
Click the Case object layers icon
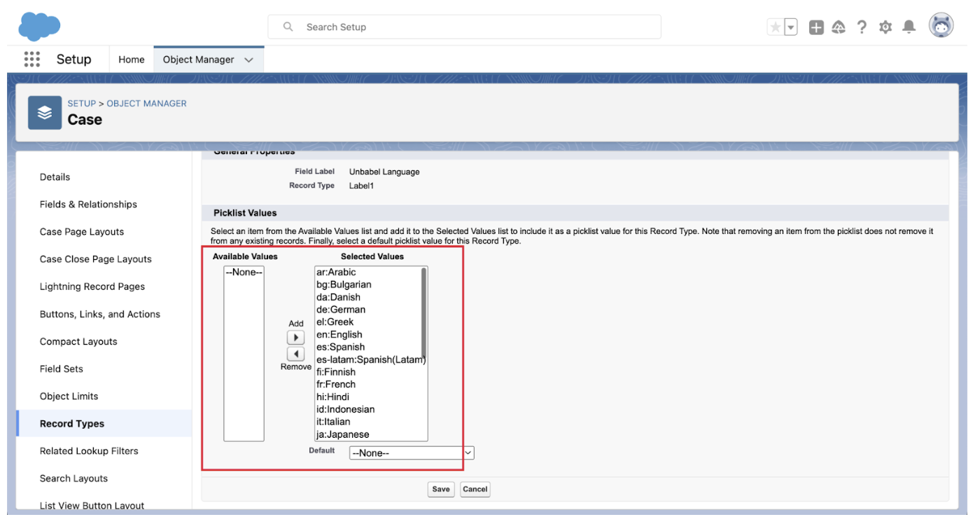pos(45,113)
